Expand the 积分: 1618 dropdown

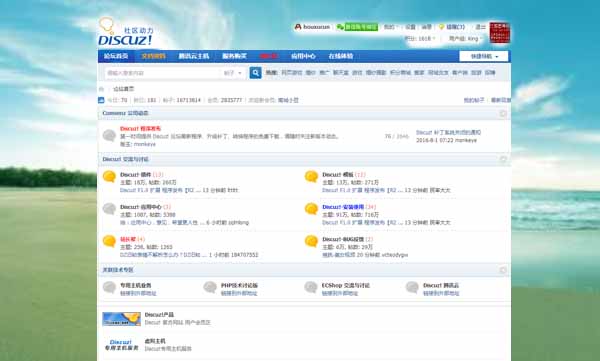pyautogui.click(x=420, y=39)
